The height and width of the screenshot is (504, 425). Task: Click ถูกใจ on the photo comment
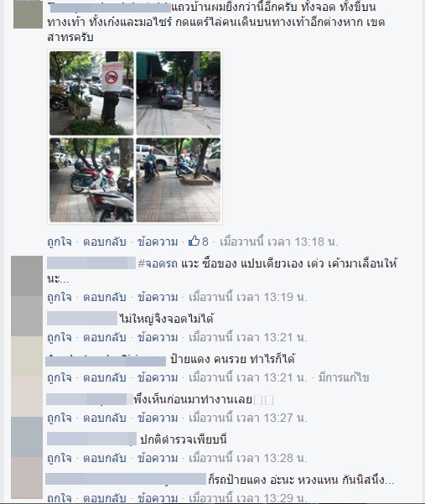[x=60, y=242]
